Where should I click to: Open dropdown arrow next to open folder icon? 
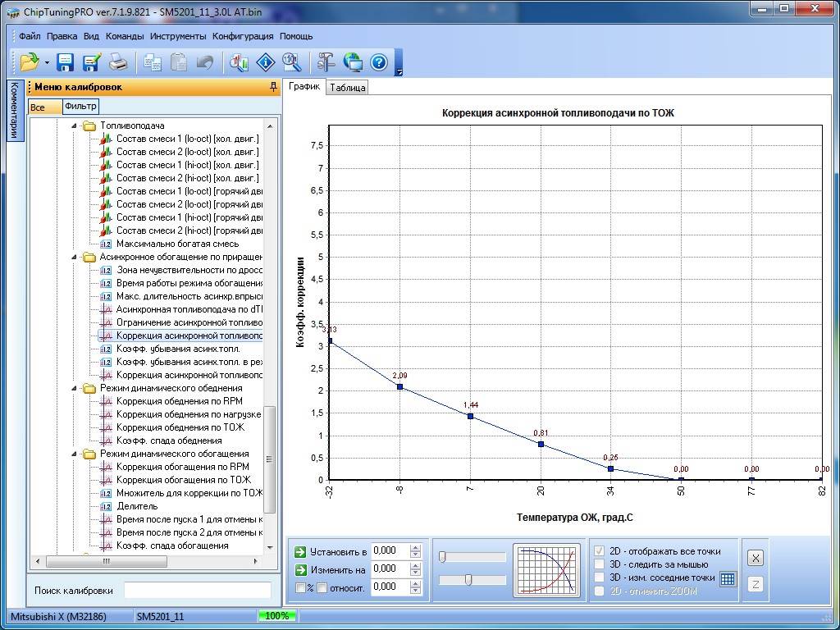coord(48,62)
